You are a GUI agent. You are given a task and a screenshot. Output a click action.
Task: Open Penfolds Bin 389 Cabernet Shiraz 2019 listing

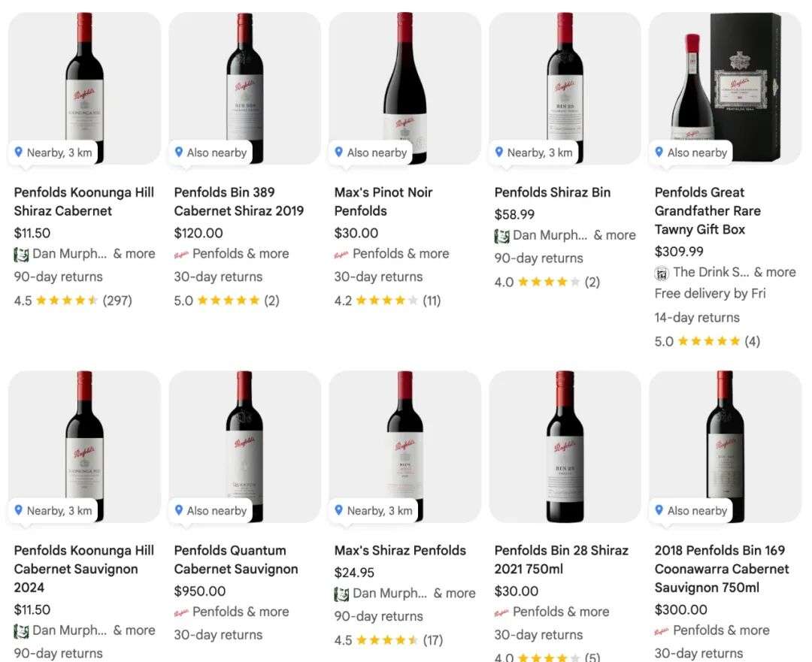click(238, 201)
